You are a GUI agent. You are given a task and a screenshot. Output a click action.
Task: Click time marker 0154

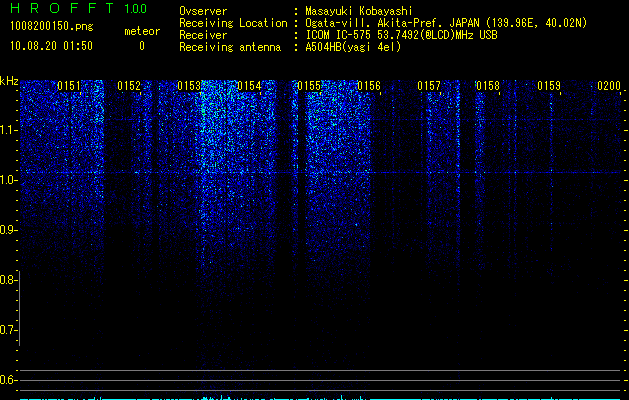249,86
